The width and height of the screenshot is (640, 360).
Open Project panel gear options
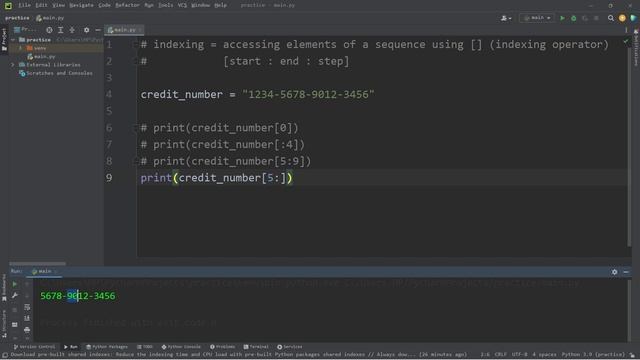pyautogui.click(x=86, y=30)
